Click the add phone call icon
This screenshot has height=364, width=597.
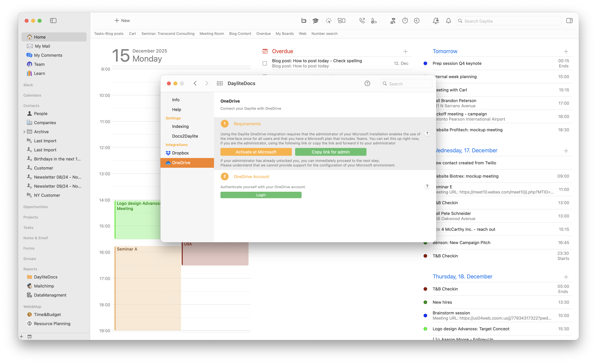[374, 21]
